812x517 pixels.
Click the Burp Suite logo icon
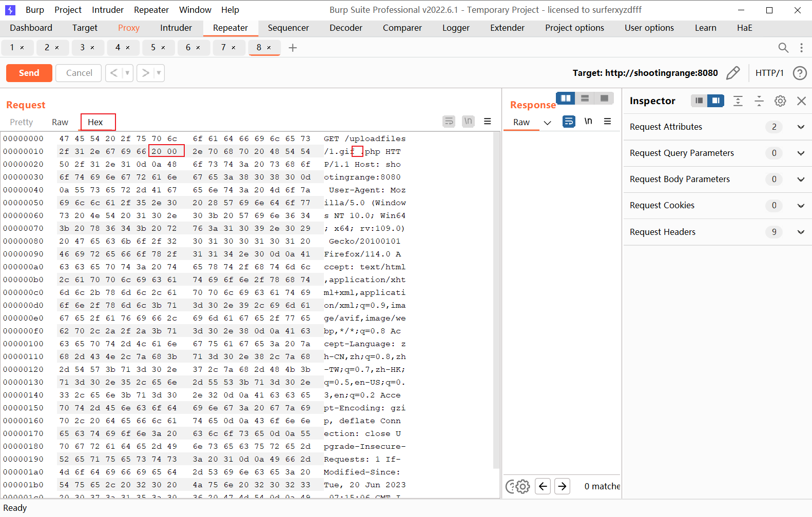point(10,10)
